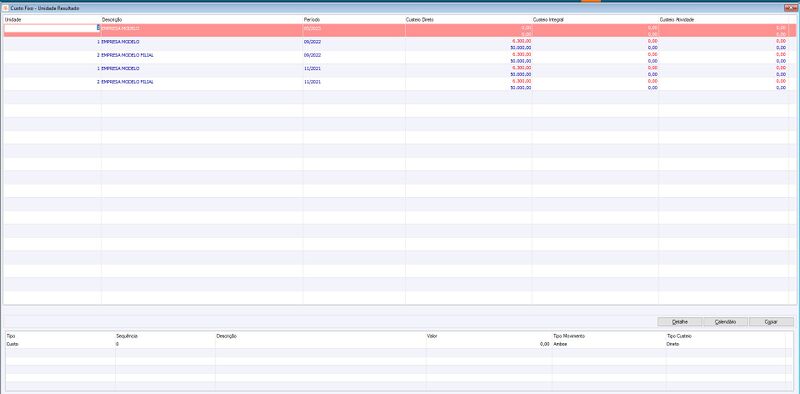The image size is (800, 394).
Task: Click the Sequência column header
Action: pyautogui.click(x=127, y=336)
